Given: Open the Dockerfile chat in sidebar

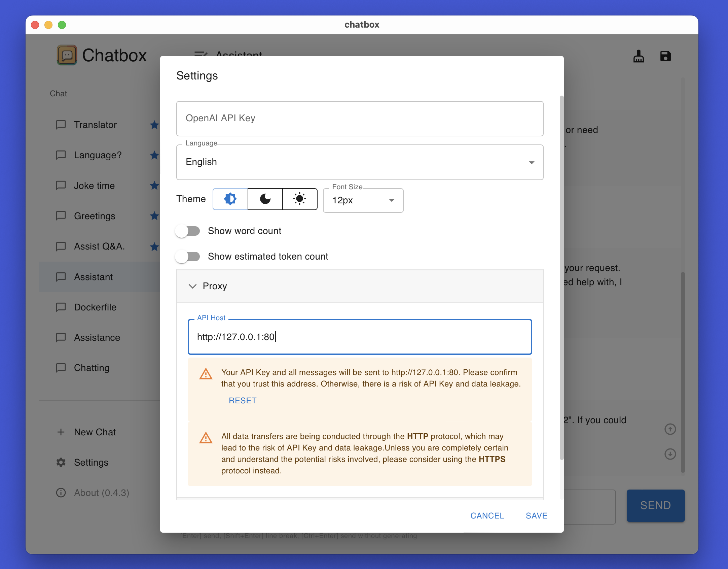Looking at the screenshot, I should 95,307.
